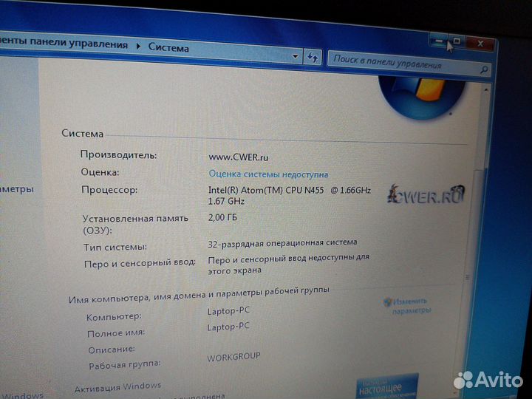Click the scrollbar up arrow
The height and width of the screenshot is (399, 532).
tap(486, 89)
